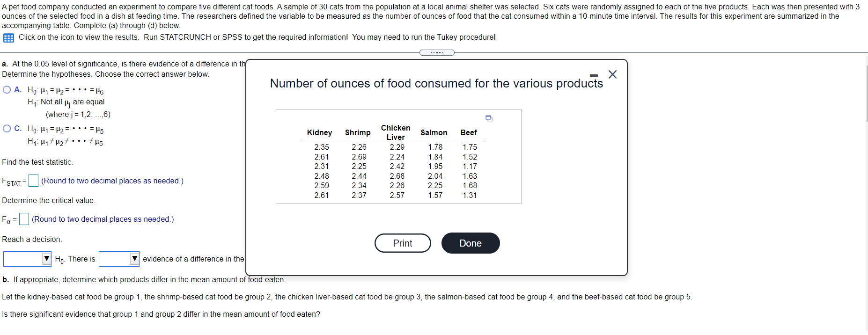Screen dimensions: 868x335
Task: Select the Kidney column header
Action: (319, 133)
